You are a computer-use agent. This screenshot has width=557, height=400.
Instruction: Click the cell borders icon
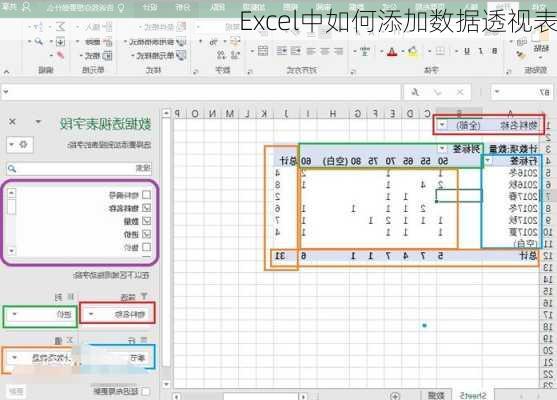pyautogui.click(x=440, y=51)
